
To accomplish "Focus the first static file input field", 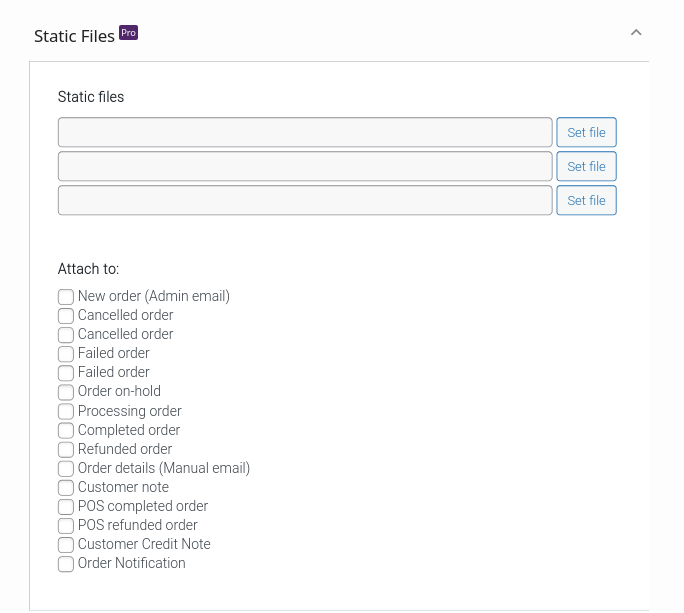I will pyautogui.click(x=305, y=132).
